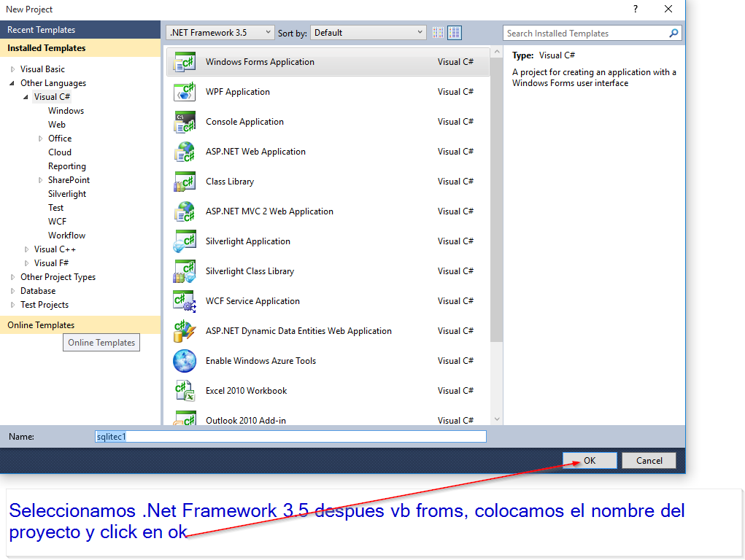Screen dimensions: 745x560
Task: Click the Console Application template icon
Action: pyautogui.click(x=185, y=122)
